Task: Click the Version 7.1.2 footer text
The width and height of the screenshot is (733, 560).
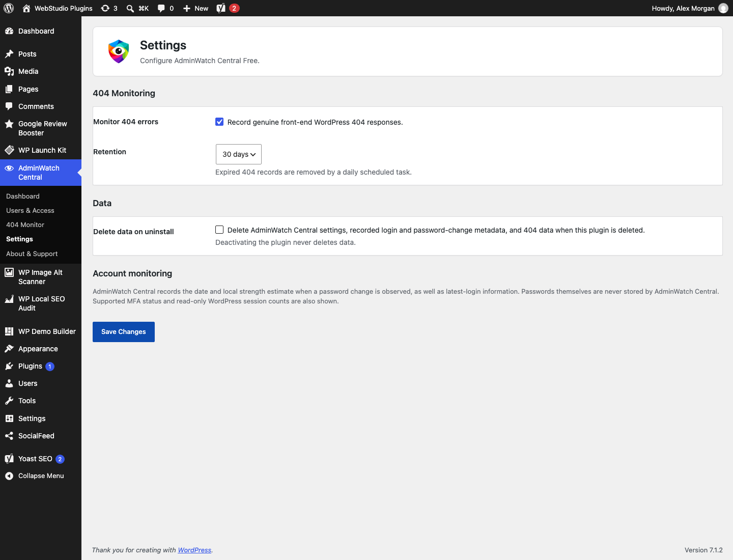Action: point(703,550)
